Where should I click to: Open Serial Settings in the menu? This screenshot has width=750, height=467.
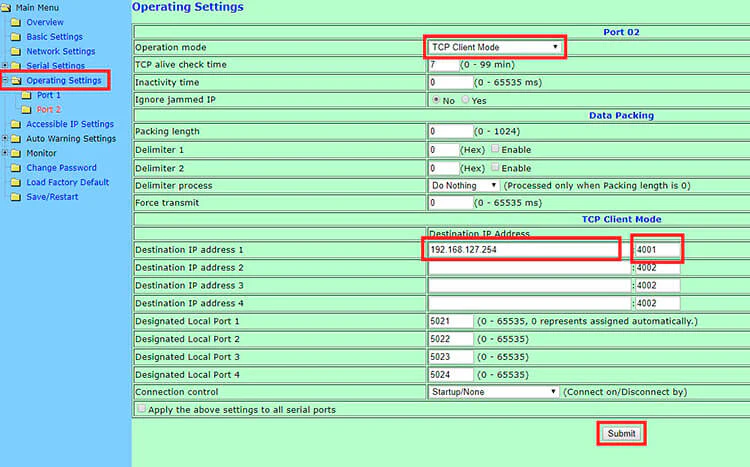coord(55,66)
